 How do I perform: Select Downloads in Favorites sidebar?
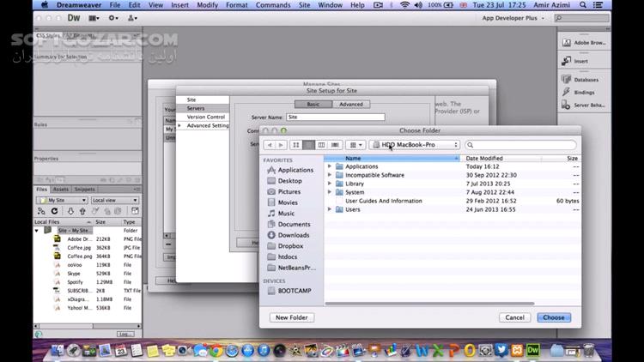tap(289, 235)
